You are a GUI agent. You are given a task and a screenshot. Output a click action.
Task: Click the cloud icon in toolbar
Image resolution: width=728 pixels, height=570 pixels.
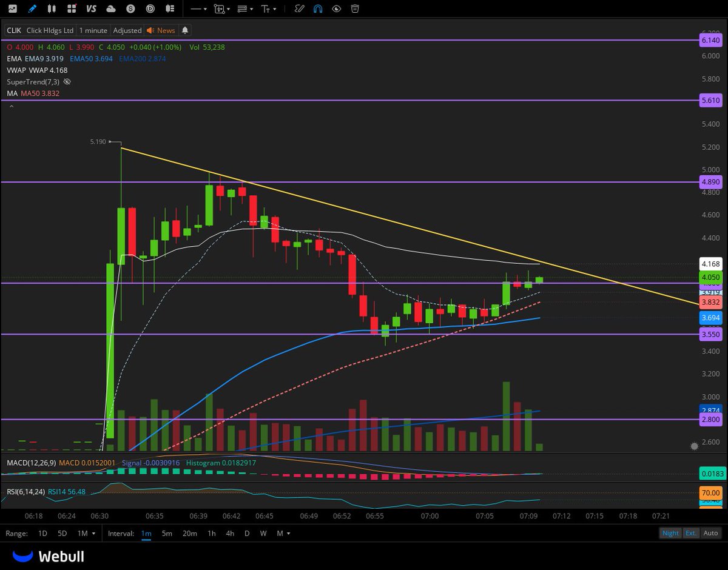[111, 9]
